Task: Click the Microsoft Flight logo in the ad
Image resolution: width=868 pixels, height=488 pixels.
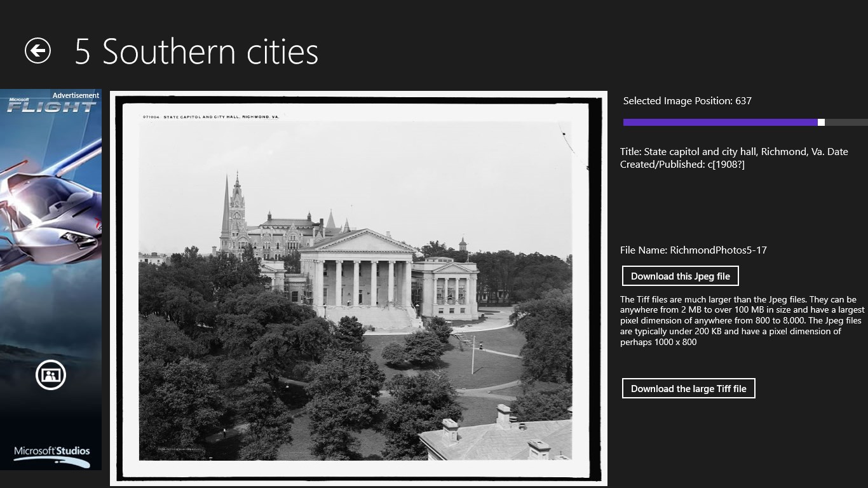Action: (x=50, y=105)
